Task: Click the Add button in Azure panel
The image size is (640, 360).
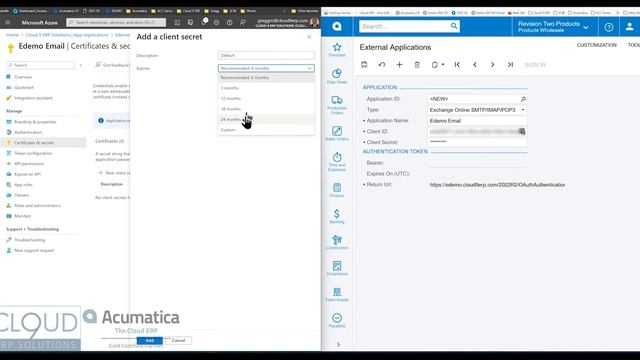Action: coord(149,340)
